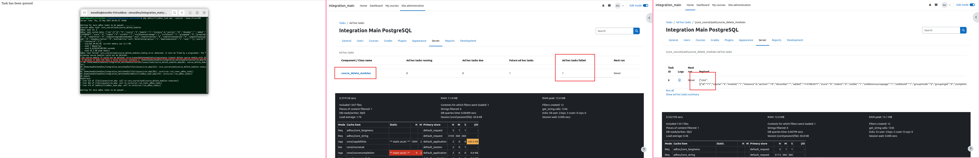This screenshot has width=980, height=158.
Task: Click help question mark on Ad hoc tasks summary page
Action: tap(643, 150)
